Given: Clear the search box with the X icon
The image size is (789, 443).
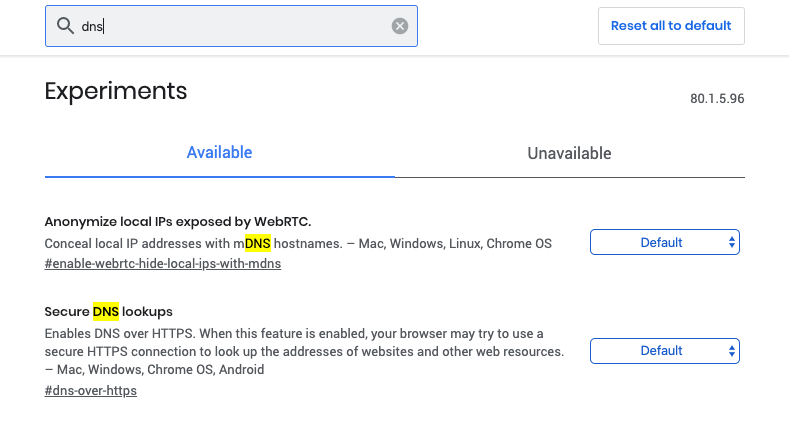Looking at the screenshot, I should (x=400, y=26).
